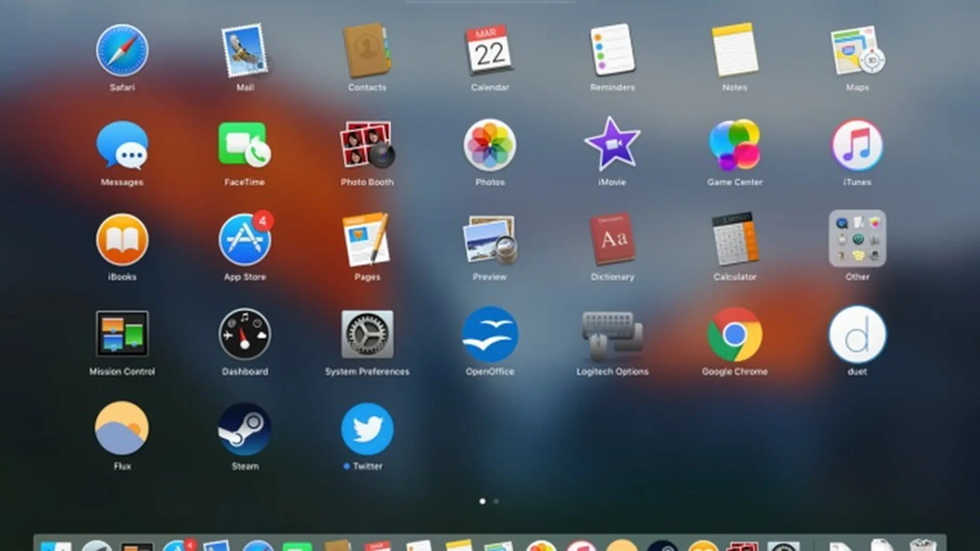Select the first Launchpad page dot
The height and width of the screenshot is (551, 980).
click(x=482, y=502)
